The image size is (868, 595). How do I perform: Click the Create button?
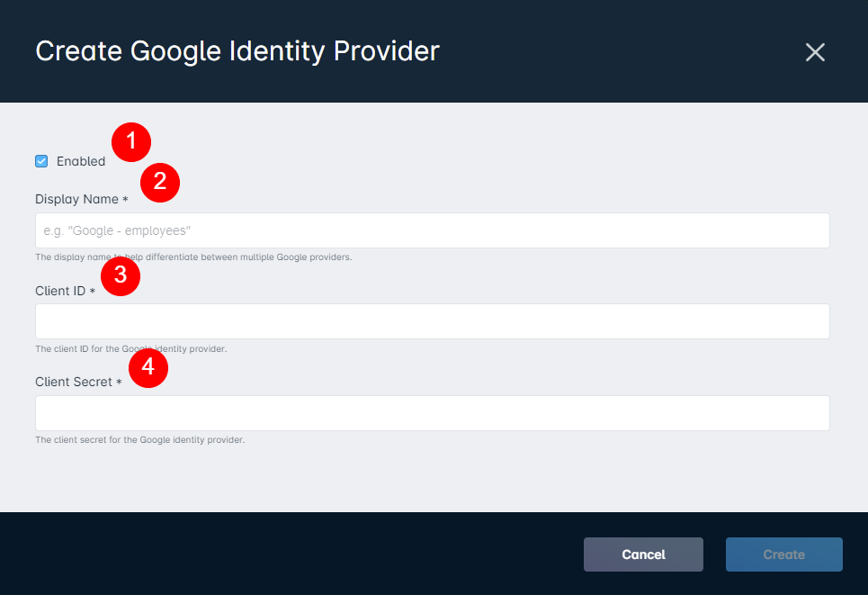[x=783, y=554]
